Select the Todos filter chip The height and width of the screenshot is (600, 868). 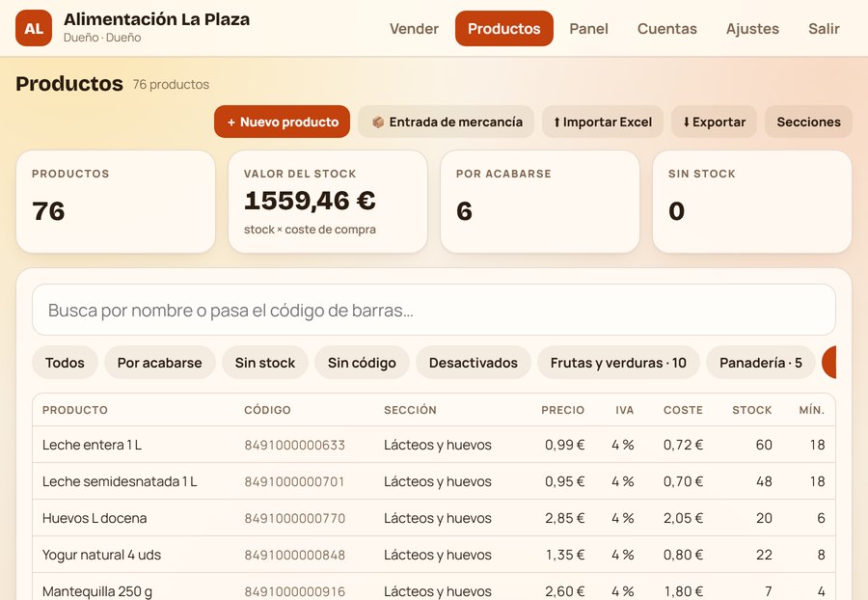(65, 363)
